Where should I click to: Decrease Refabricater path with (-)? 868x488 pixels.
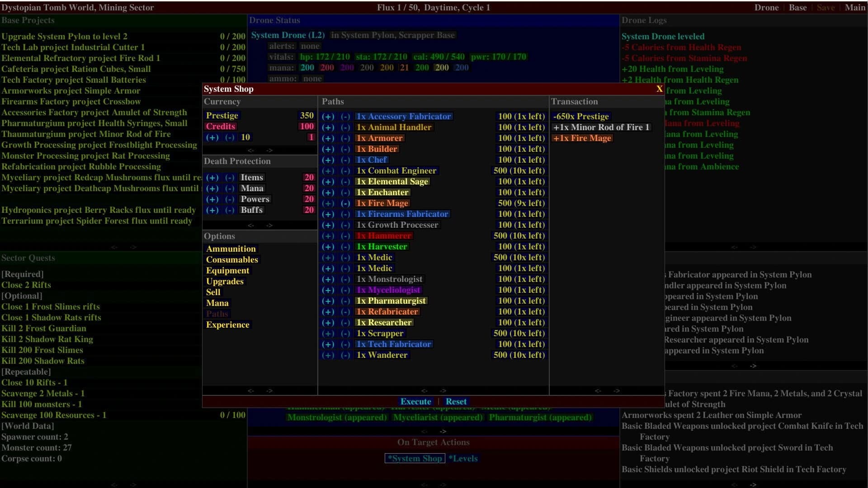pyautogui.click(x=345, y=312)
